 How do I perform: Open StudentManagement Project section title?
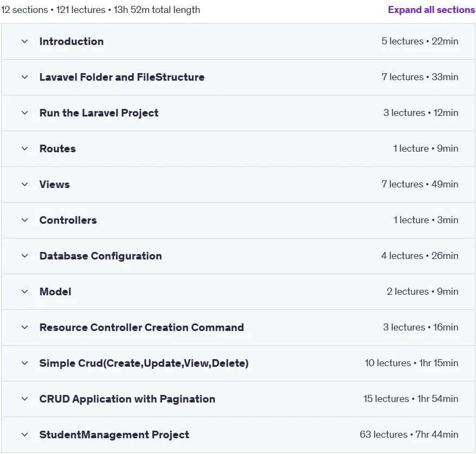114,435
